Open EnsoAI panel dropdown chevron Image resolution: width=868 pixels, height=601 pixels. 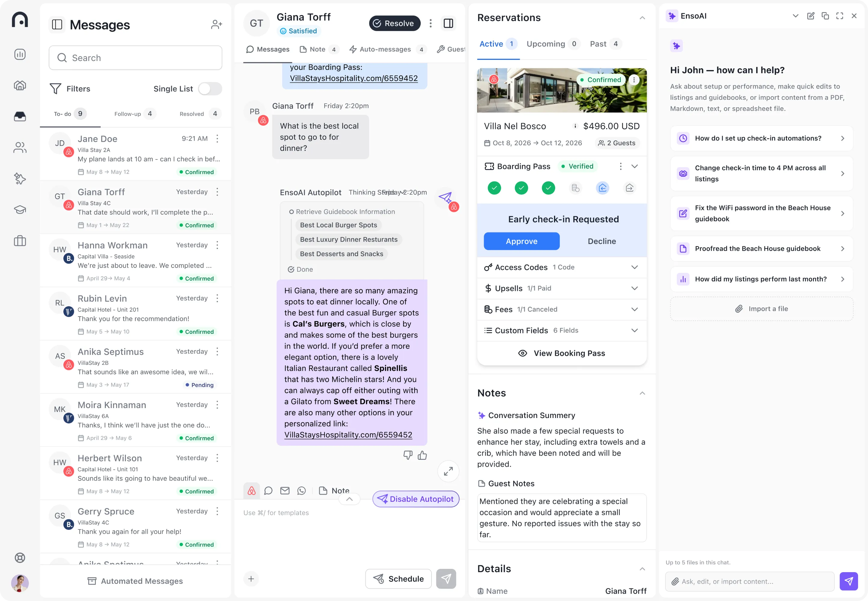(795, 16)
